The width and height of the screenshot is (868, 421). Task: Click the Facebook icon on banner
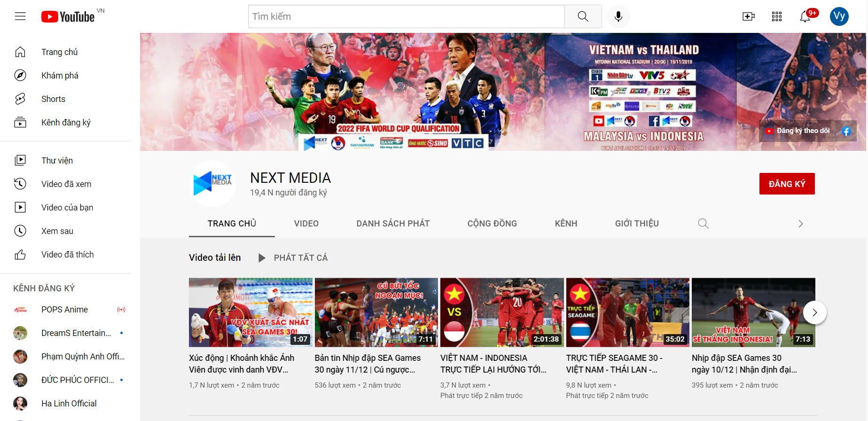846,131
